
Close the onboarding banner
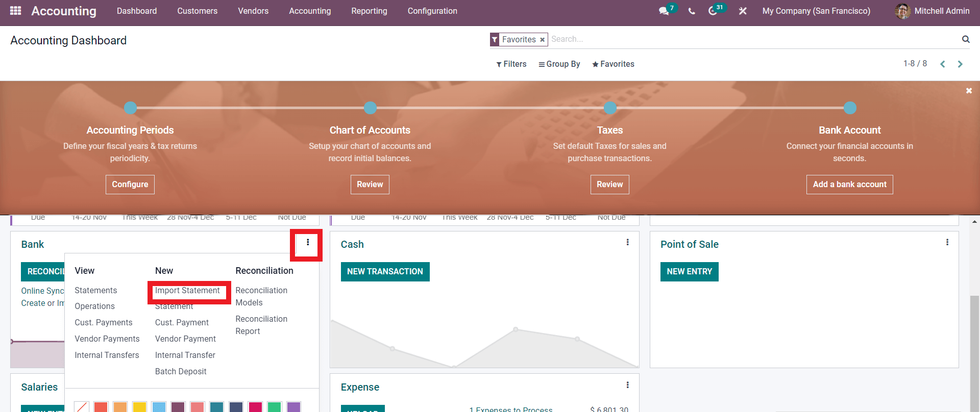point(969,91)
